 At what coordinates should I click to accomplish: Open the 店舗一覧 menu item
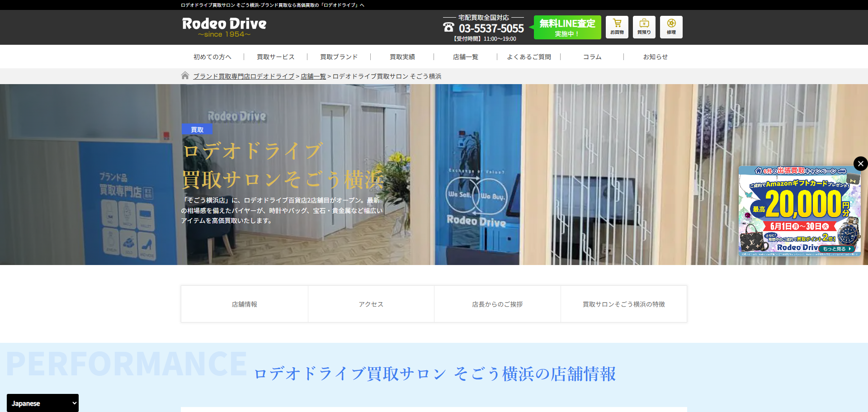point(466,57)
